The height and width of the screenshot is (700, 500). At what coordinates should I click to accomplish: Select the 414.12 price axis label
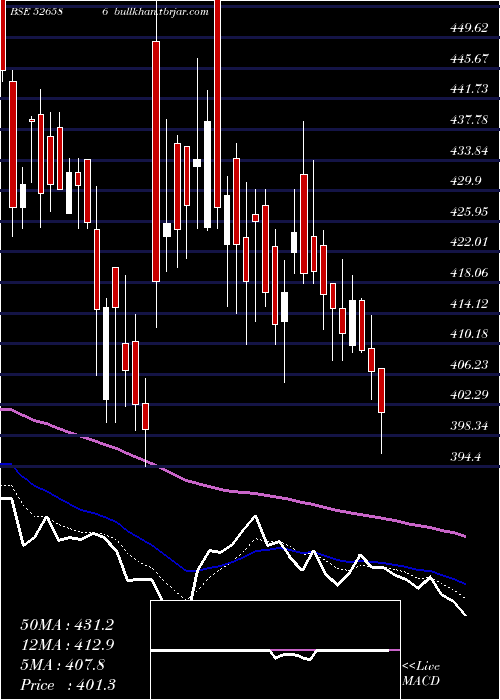click(x=469, y=304)
